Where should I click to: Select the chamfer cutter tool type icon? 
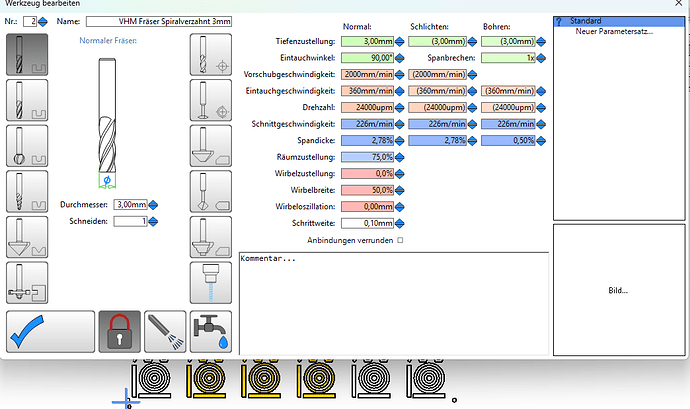[211, 146]
